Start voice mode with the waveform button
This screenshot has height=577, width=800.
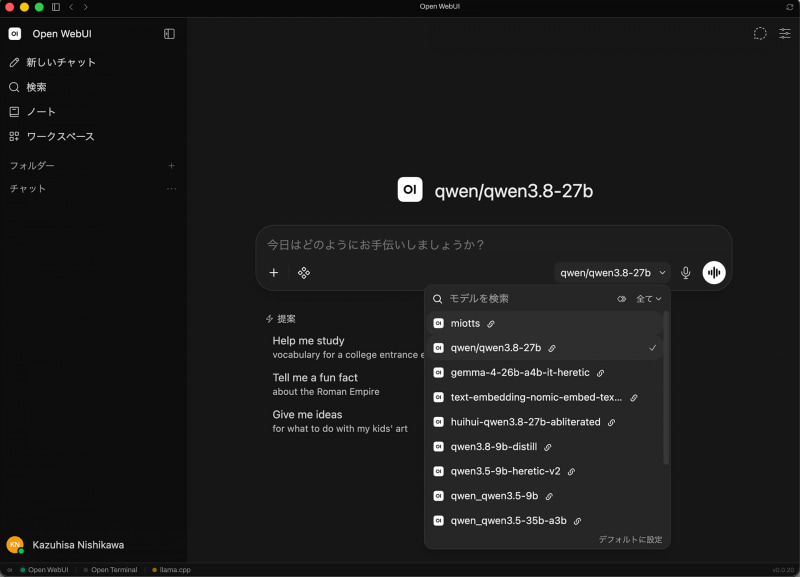coord(714,272)
